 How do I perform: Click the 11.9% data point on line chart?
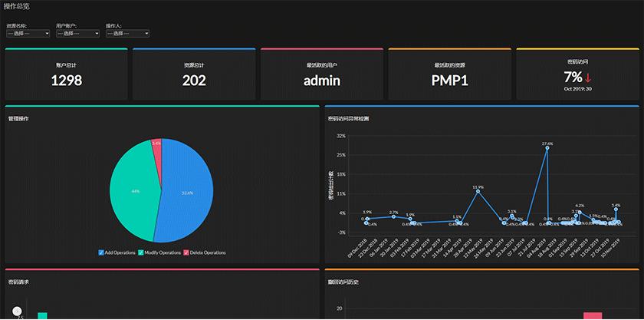[x=478, y=191]
